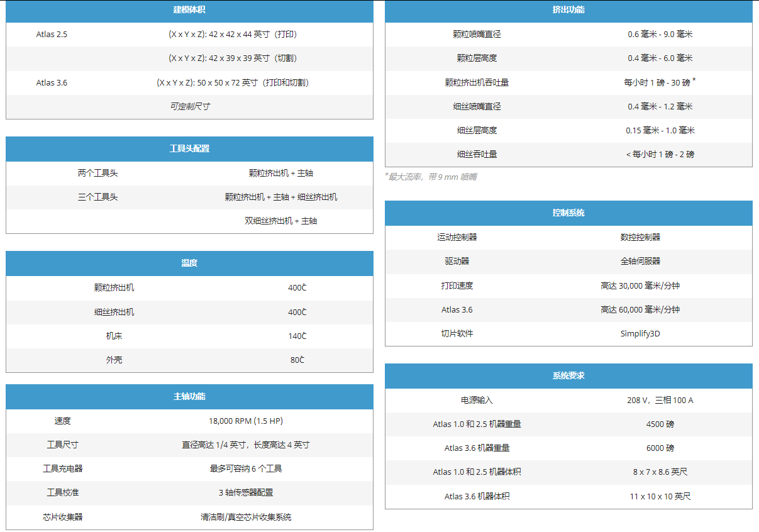Click the '0.4 毫米 - 6.0 毫米' value
Viewport: 759px width, 532px height.
(660, 58)
